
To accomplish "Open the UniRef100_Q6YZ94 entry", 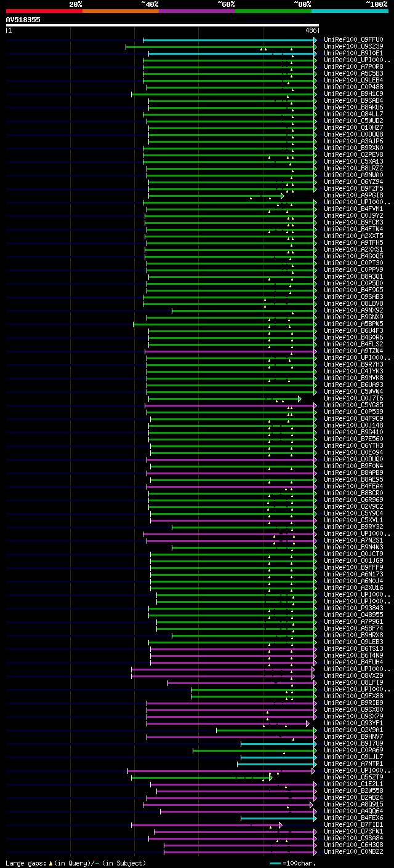I will click(353, 182).
